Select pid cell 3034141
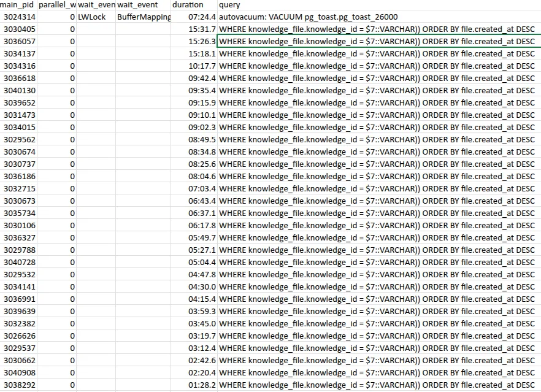 18,286
